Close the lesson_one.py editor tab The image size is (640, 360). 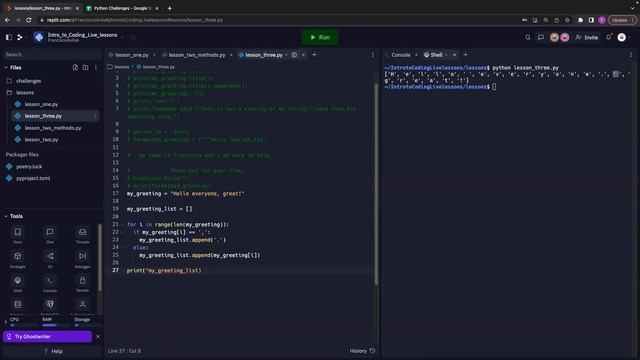(x=154, y=55)
